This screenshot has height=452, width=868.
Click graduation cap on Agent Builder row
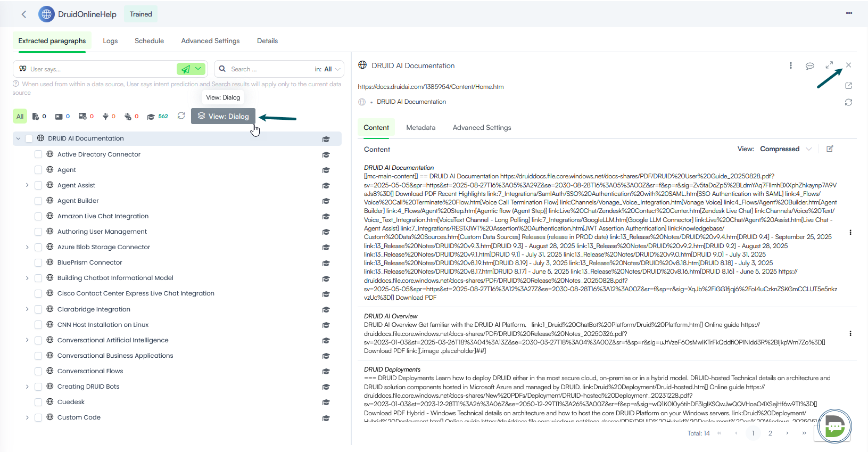click(x=326, y=201)
